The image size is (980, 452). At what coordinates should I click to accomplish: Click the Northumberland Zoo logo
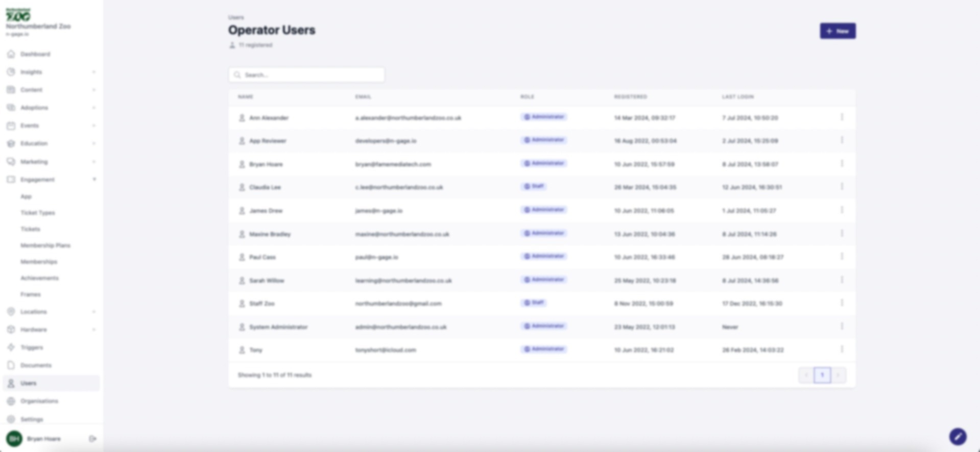pyautogui.click(x=18, y=15)
